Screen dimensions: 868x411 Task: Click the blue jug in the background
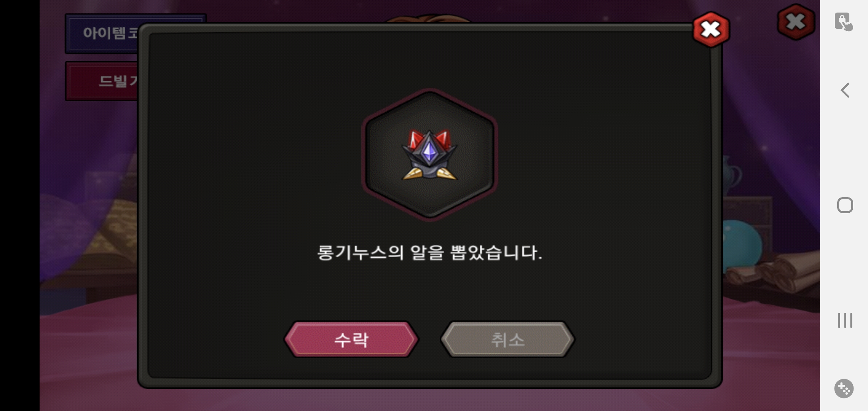click(732, 175)
